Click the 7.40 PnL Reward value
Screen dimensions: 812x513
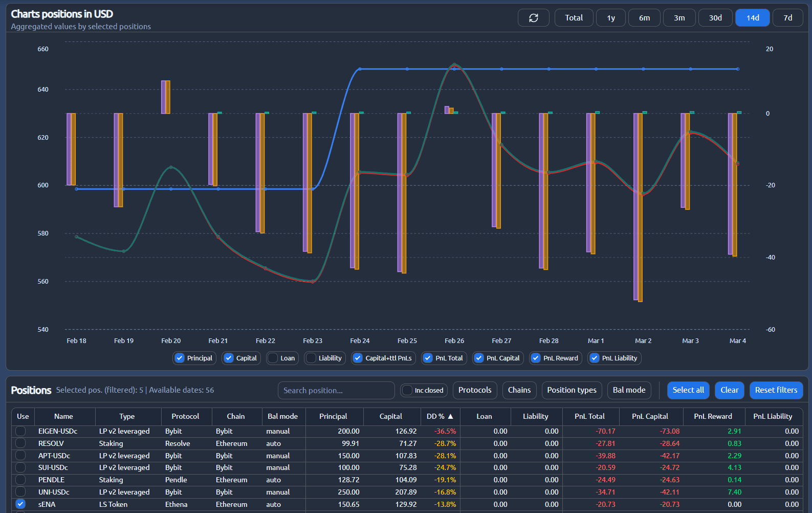(734, 492)
